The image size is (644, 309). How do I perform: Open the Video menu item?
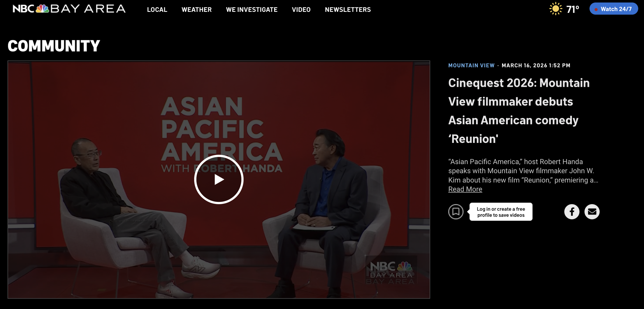click(301, 10)
